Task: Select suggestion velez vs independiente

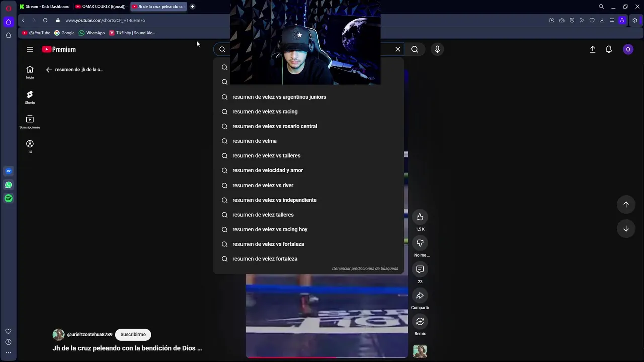Action: (x=308, y=200)
